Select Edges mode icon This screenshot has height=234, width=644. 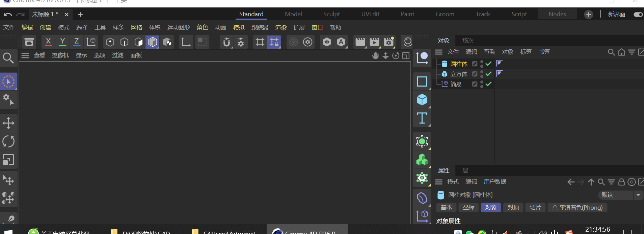pyautogui.click(x=124, y=42)
